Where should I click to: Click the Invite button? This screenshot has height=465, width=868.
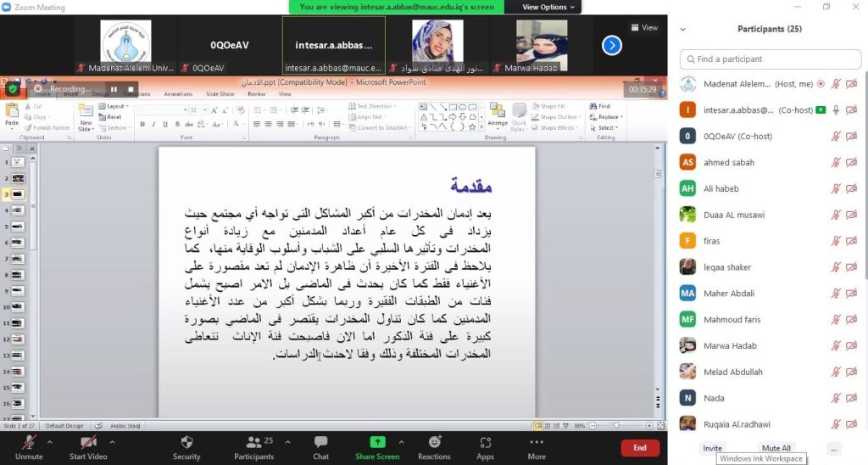[712, 448]
